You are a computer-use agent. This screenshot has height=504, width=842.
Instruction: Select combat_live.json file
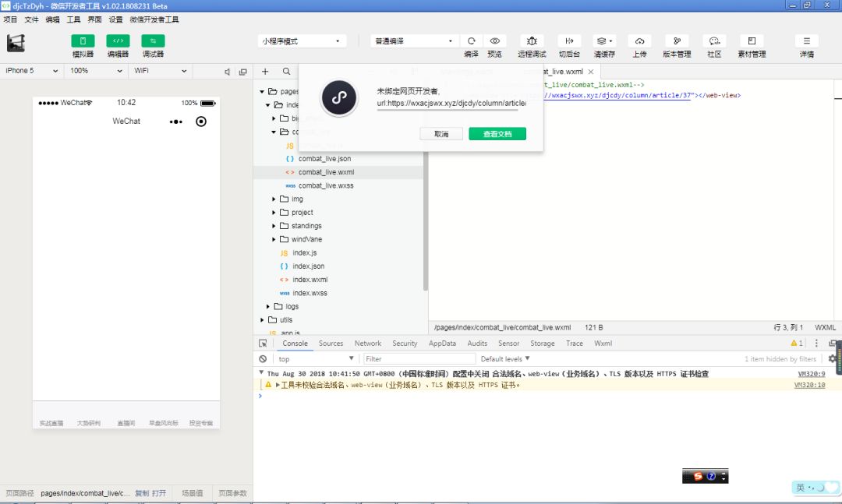[x=324, y=159]
